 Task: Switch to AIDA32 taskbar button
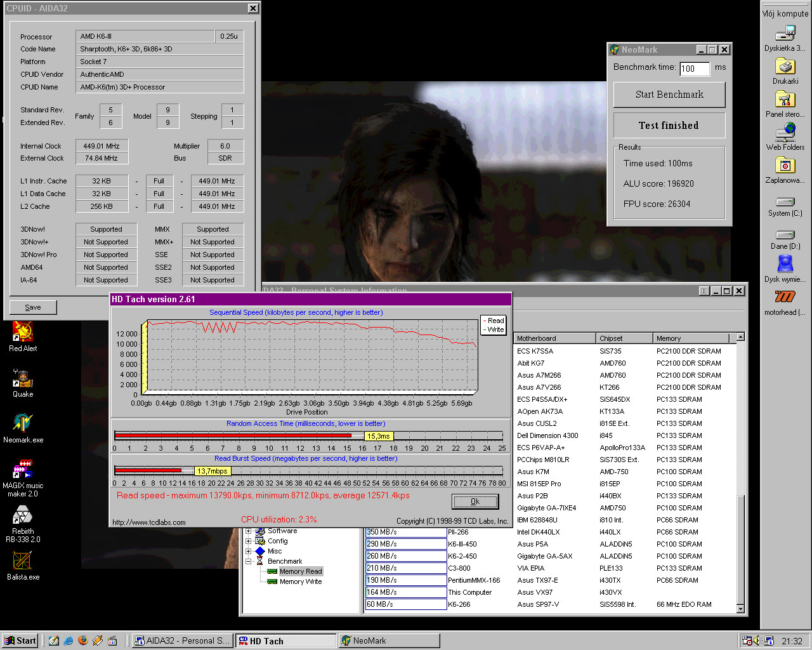tap(182, 640)
